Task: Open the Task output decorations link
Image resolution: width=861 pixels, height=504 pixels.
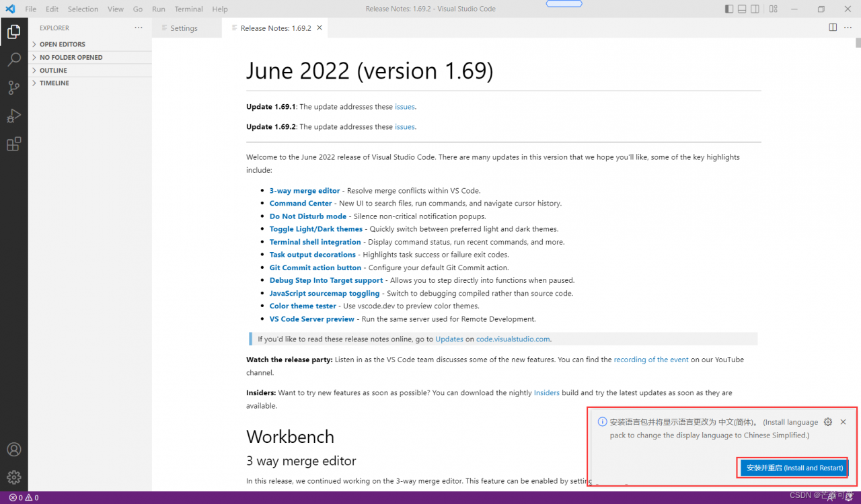Action: 313,255
